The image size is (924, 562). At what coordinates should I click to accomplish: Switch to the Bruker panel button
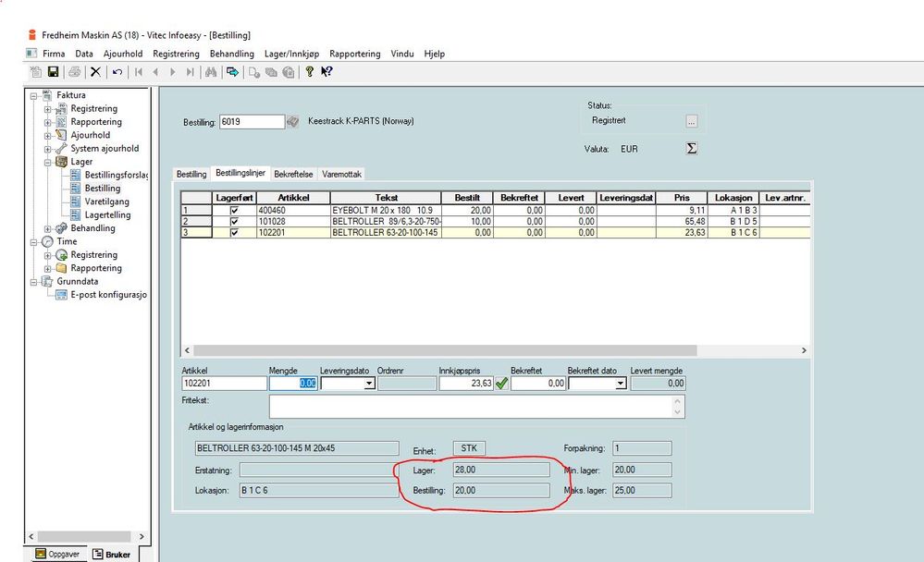[112, 555]
